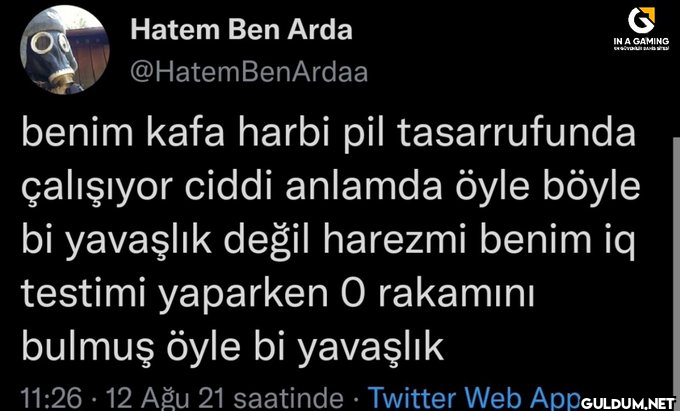Screen dimensions: 680x411
Task: Visit the @HatemBenArdaa handle
Action: pyautogui.click(x=249, y=72)
